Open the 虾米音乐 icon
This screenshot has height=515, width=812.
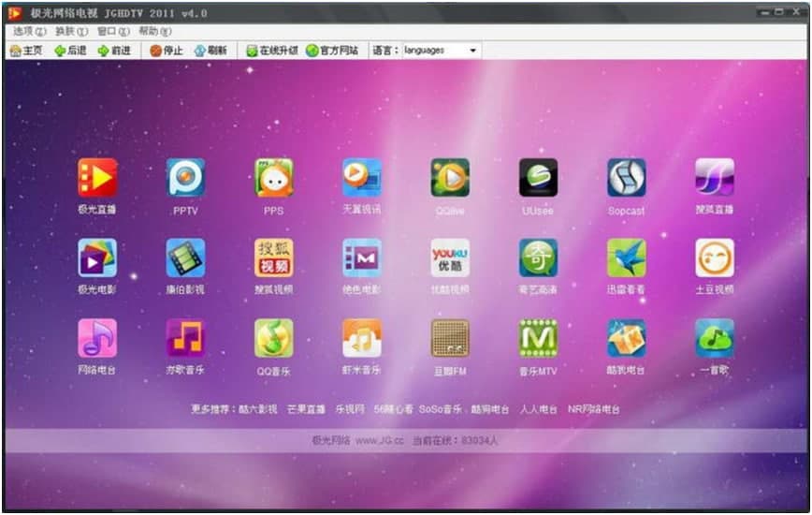362,338
